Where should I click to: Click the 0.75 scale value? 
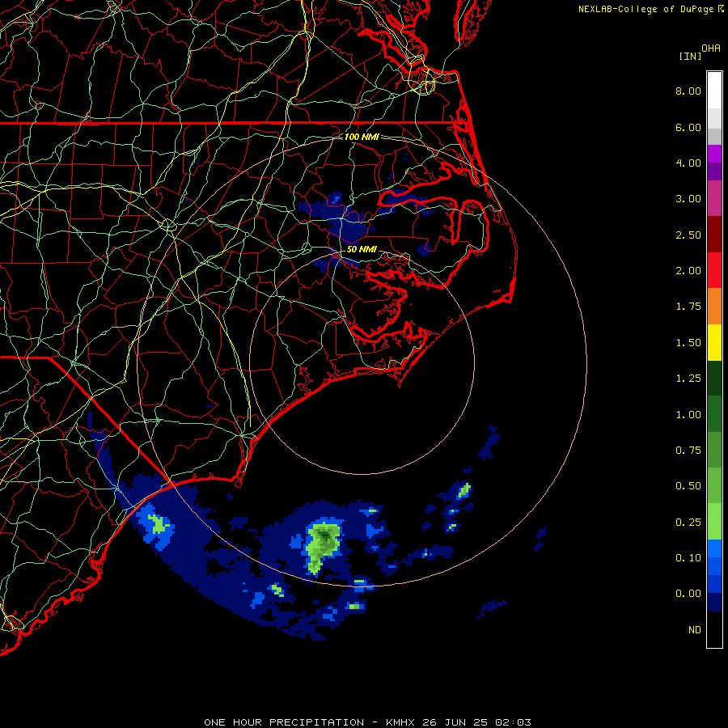[688, 451]
